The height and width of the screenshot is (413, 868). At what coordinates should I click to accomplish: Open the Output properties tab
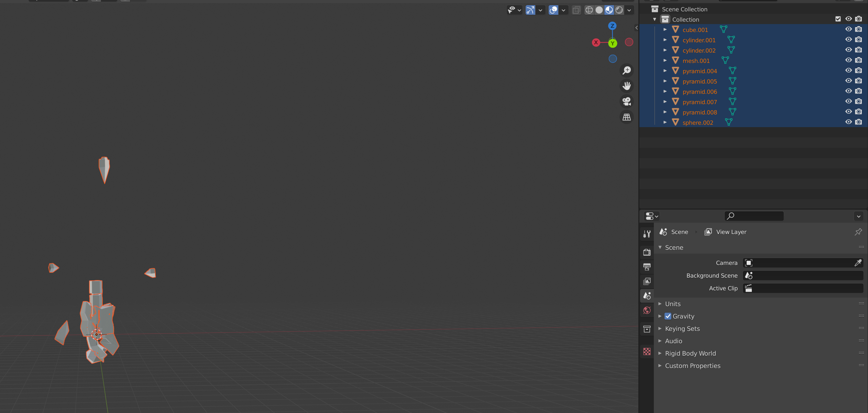(647, 267)
